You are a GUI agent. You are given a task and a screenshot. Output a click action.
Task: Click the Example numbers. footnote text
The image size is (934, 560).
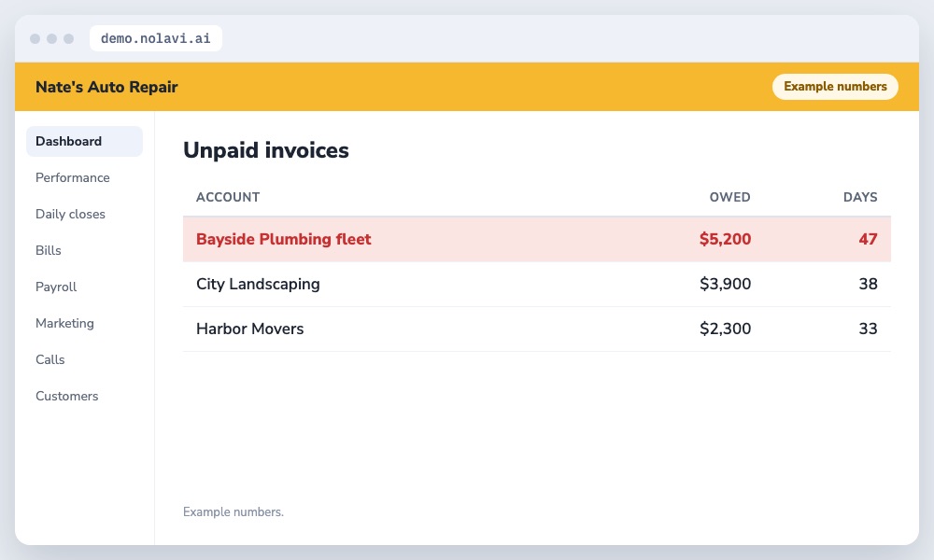click(233, 511)
